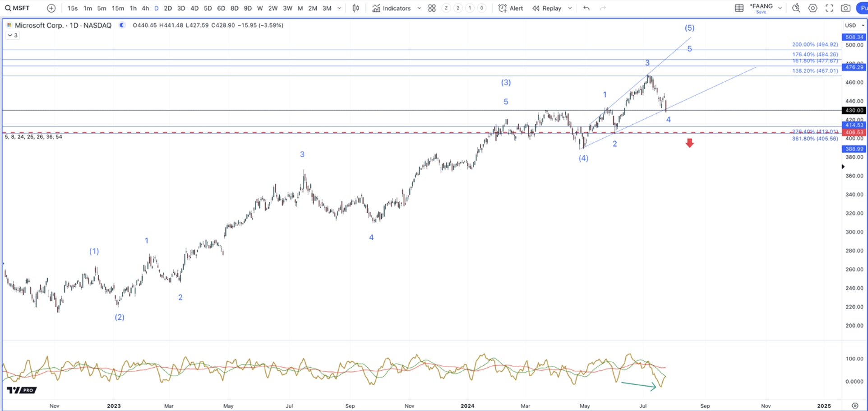
Task: Select the 3D timeframe
Action: (x=181, y=8)
